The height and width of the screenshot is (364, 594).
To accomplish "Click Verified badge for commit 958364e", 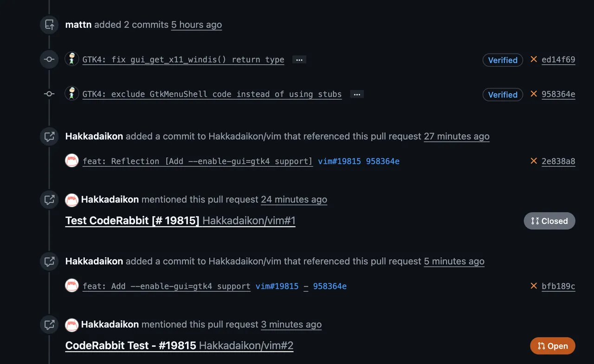I will (x=503, y=95).
